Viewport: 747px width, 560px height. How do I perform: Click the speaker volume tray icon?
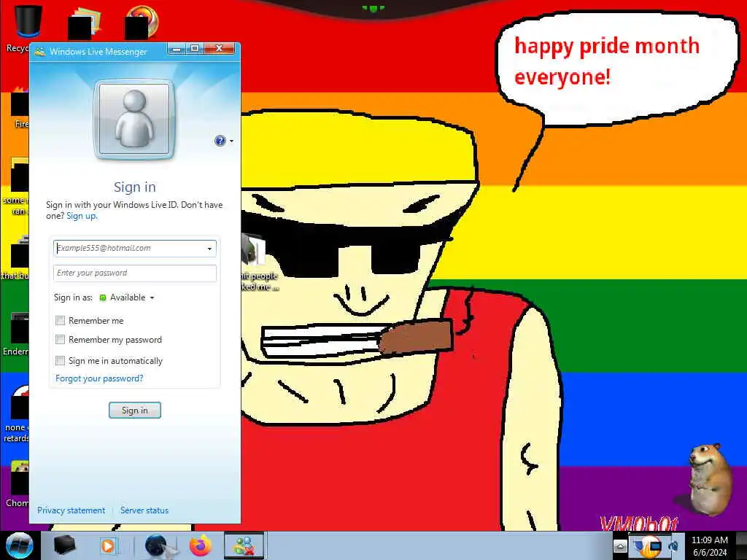[x=673, y=546]
